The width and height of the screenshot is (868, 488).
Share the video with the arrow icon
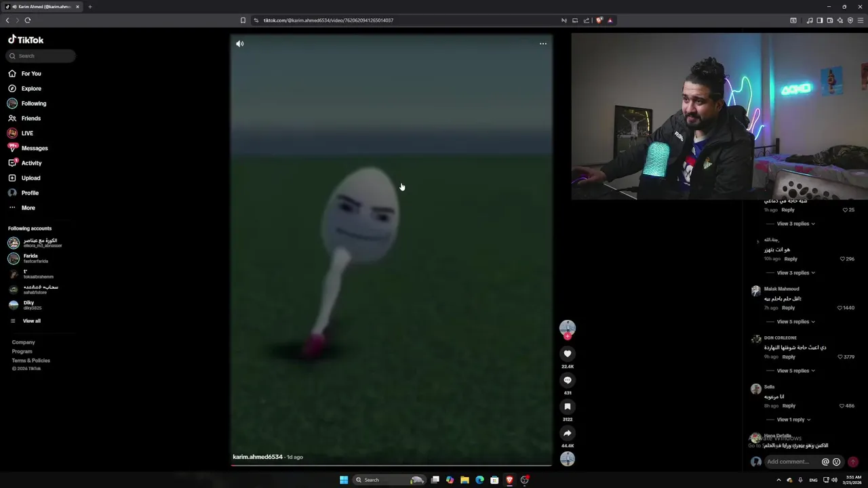(x=568, y=433)
